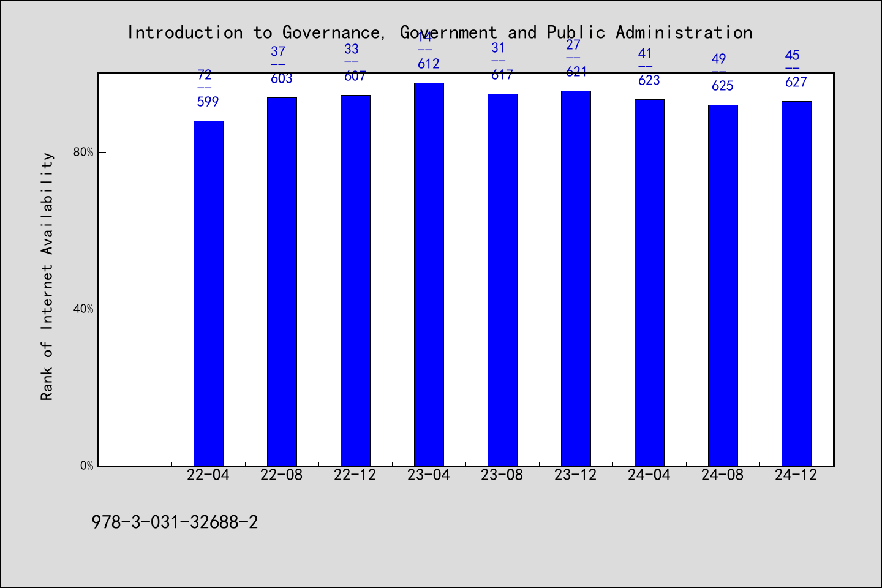Click the data label 621
Image resolution: width=882 pixels, height=588 pixels.
[576, 72]
